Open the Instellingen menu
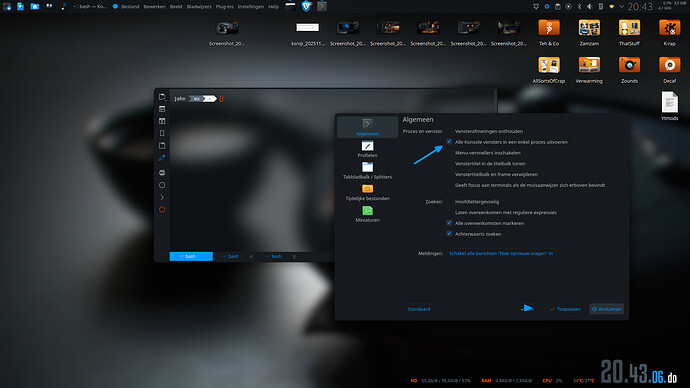The height and width of the screenshot is (388, 690). tap(250, 7)
